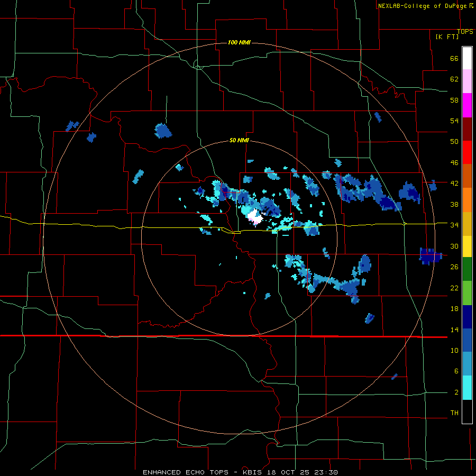Pick the gold legend swatch
This screenshot has height=476, width=476.
click(467, 224)
